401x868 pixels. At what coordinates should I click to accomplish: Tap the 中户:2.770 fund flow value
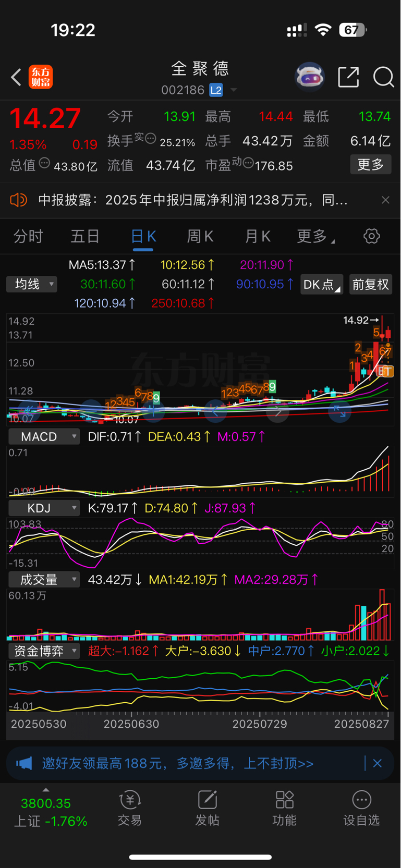coord(281,651)
